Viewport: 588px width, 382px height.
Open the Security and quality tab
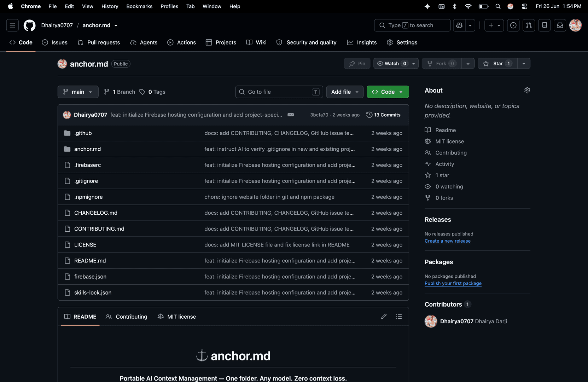pos(306,42)
